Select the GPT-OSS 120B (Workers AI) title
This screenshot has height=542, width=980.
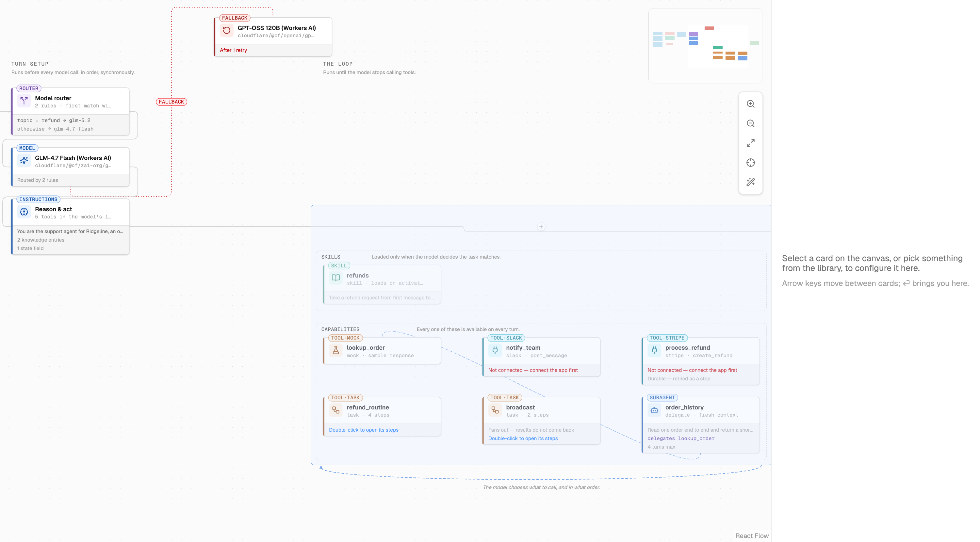(277, 28)
